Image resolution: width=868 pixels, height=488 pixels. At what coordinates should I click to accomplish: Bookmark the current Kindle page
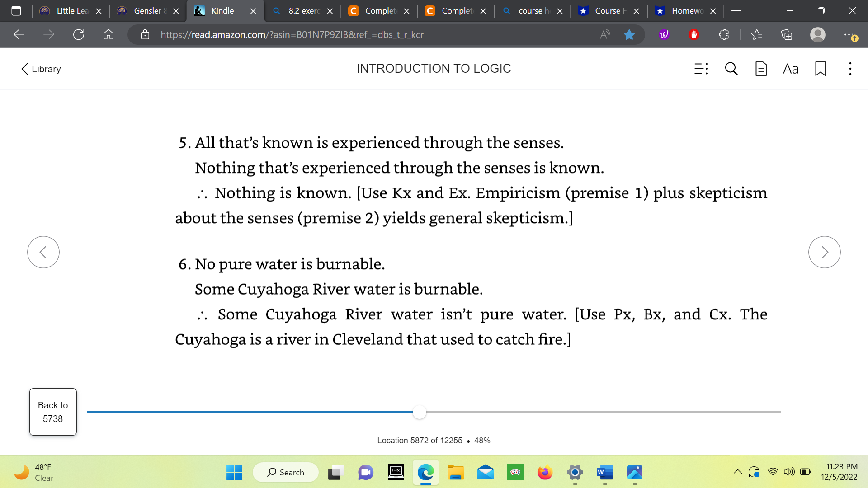pos(820,69)
